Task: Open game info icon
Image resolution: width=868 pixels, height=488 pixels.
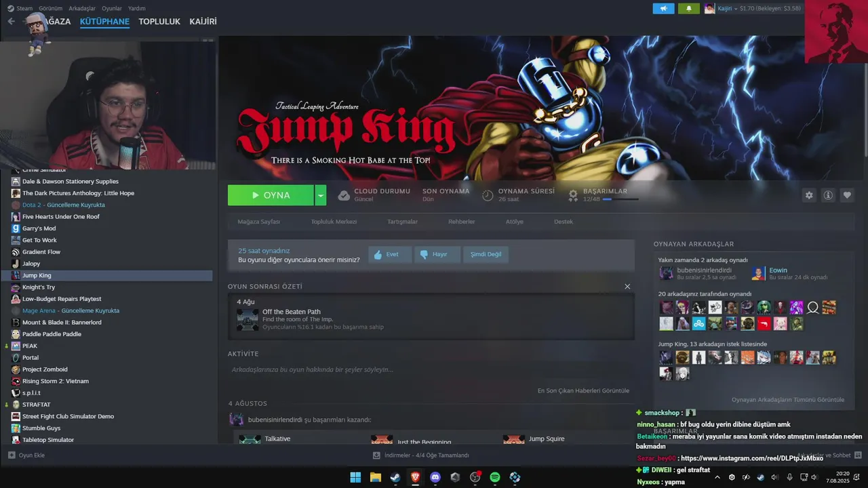Action: [x=828, y=195]
